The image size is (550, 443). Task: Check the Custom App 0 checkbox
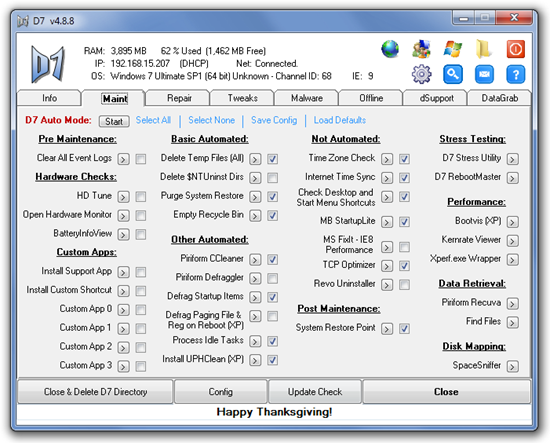coord(141,310)
